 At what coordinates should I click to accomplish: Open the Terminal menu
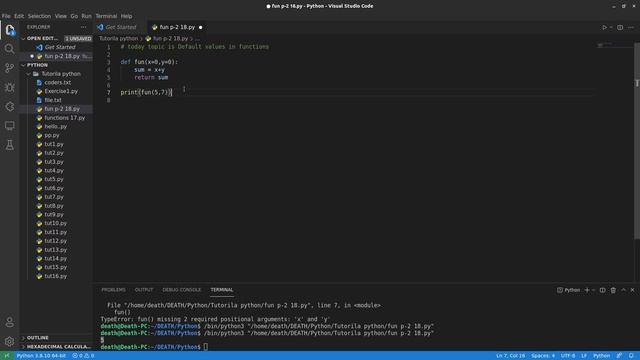(106, 16)
